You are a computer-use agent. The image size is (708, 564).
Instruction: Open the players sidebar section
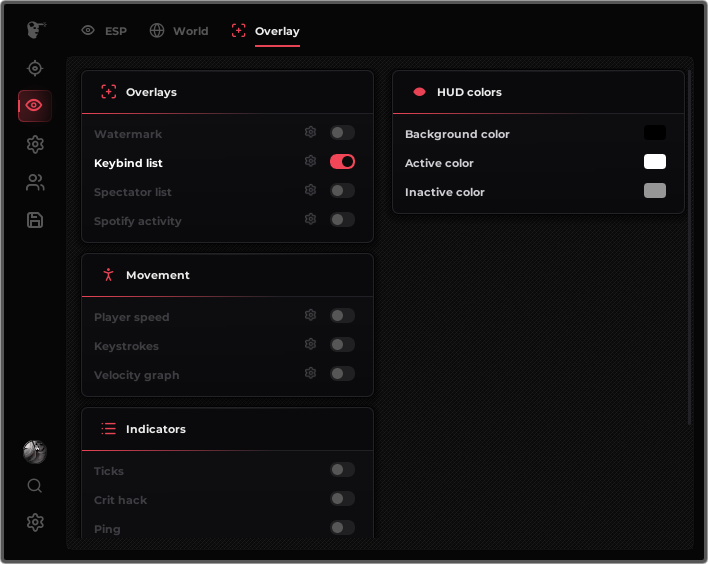pos(35,182)
